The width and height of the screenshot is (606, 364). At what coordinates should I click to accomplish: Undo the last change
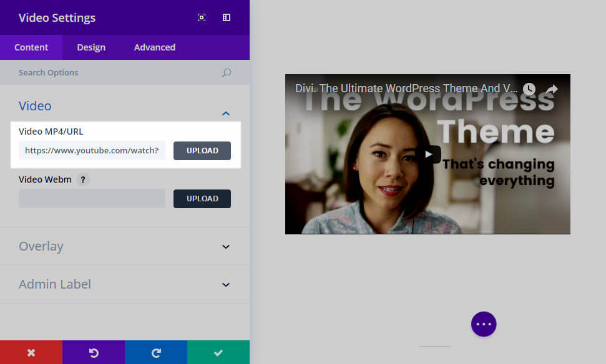(x=94, y=352)
